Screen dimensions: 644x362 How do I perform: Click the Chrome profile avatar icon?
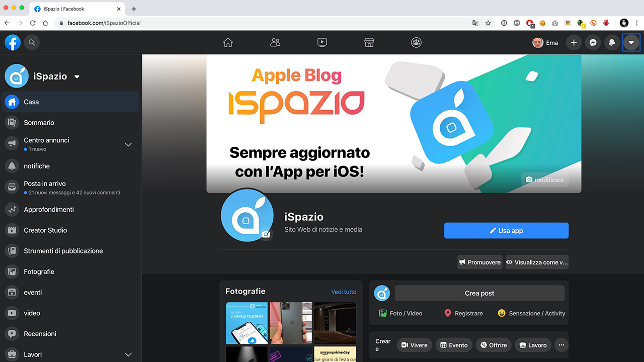pyautogui.click(x=624, y=23)
